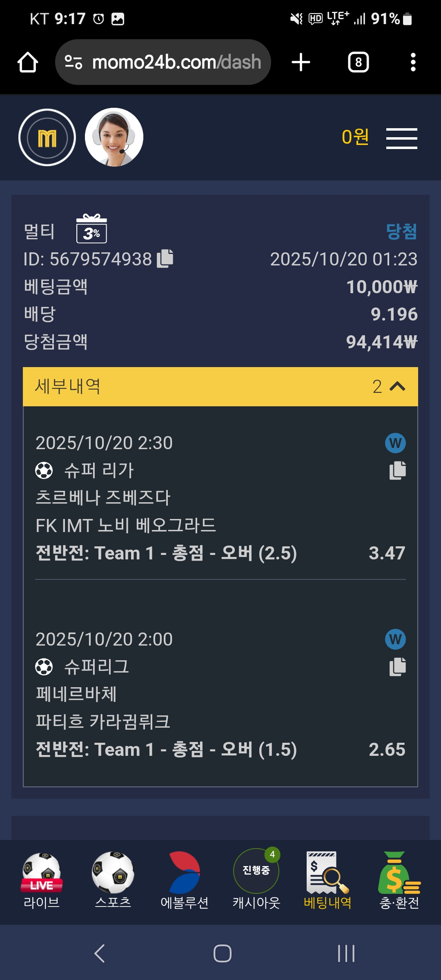Open the customer support agent avatar

coord(114,137)
